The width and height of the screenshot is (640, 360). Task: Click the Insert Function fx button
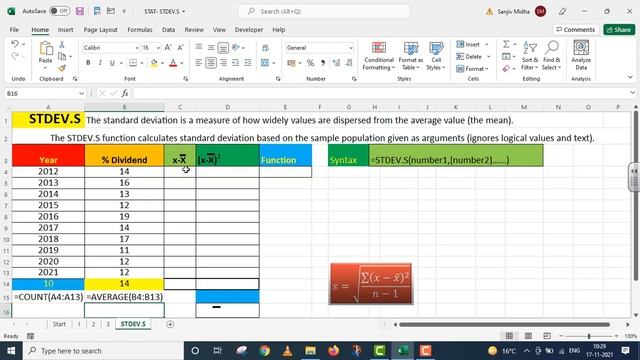click(x=125, y=93)
